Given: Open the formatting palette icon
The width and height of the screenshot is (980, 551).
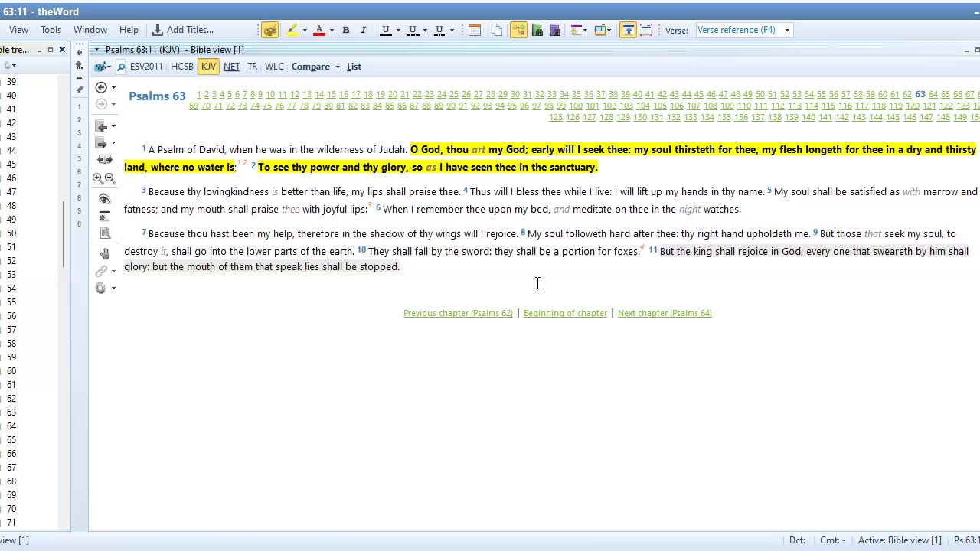Looking at the screenshot, I should [269, 30].
